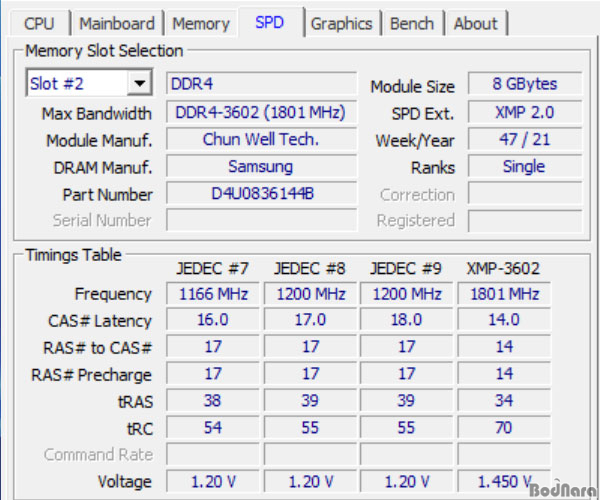Expand the Slot #2 dropdown arrow
Screen dimensions: 600x500
pos(139,83)
